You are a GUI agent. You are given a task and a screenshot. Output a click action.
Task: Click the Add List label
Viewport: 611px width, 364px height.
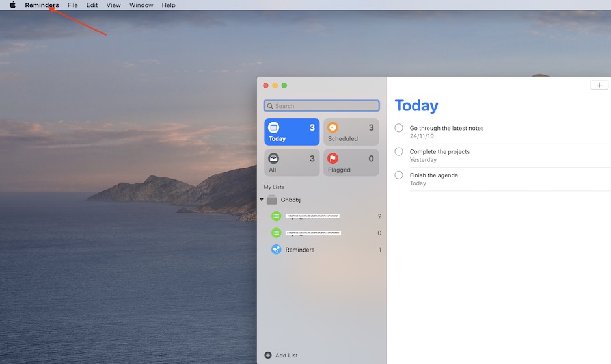[286, 356]
